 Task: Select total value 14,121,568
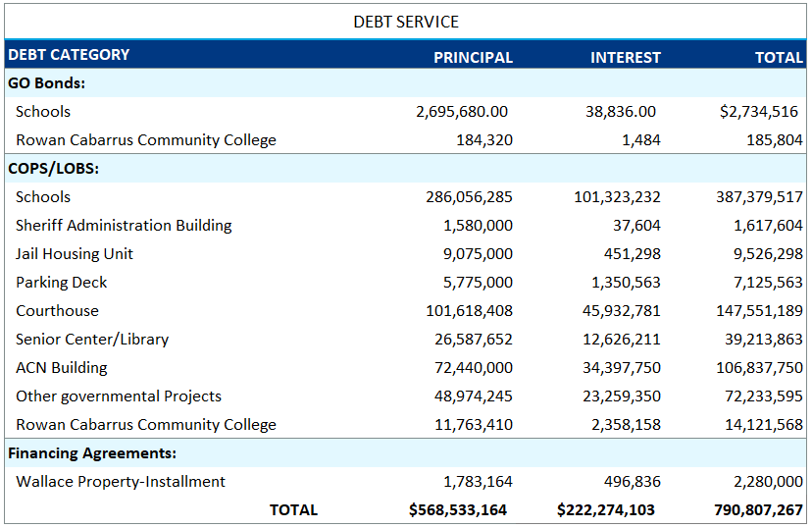pyautogui.click(x=764, y=425)
